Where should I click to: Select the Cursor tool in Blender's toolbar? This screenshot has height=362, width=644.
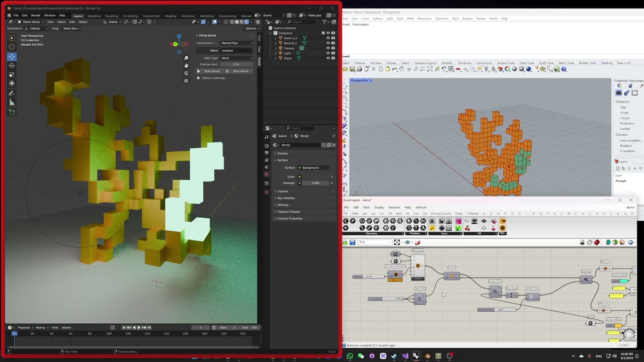pyautogui.click(x=12, y=47)
